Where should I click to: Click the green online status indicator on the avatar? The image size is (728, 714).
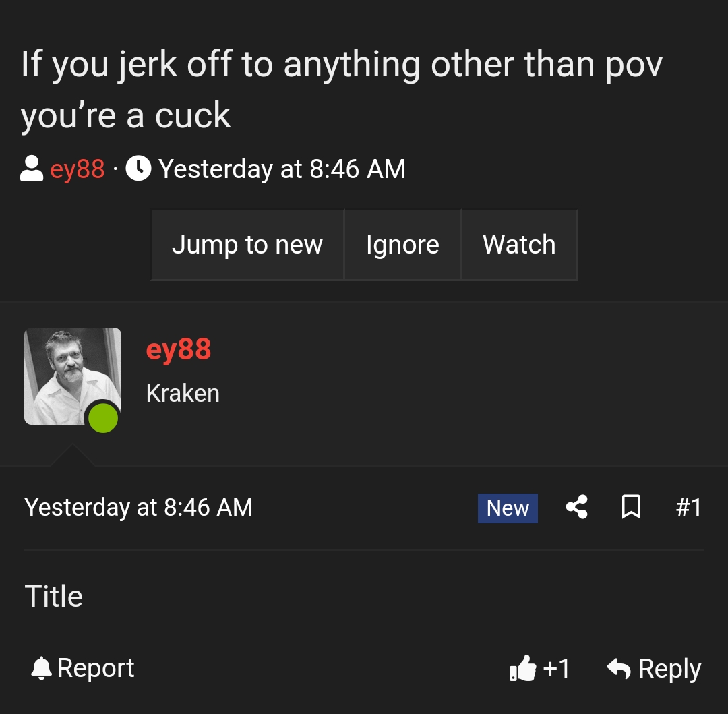point(102,417)
